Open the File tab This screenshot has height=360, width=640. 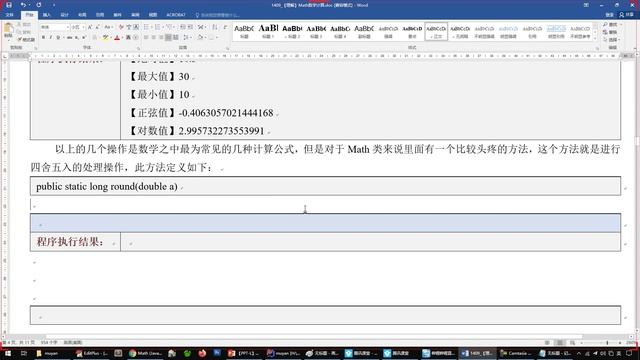pos(10,15)
